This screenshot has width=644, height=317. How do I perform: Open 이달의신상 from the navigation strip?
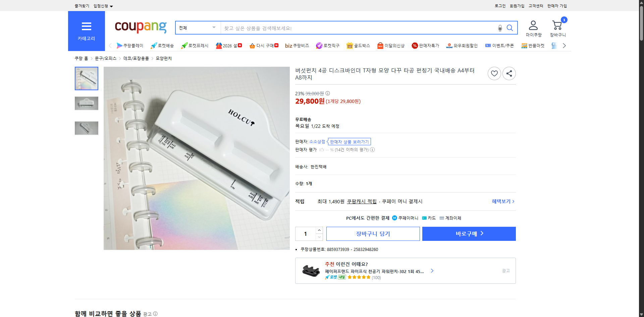(x=380, y=46)
